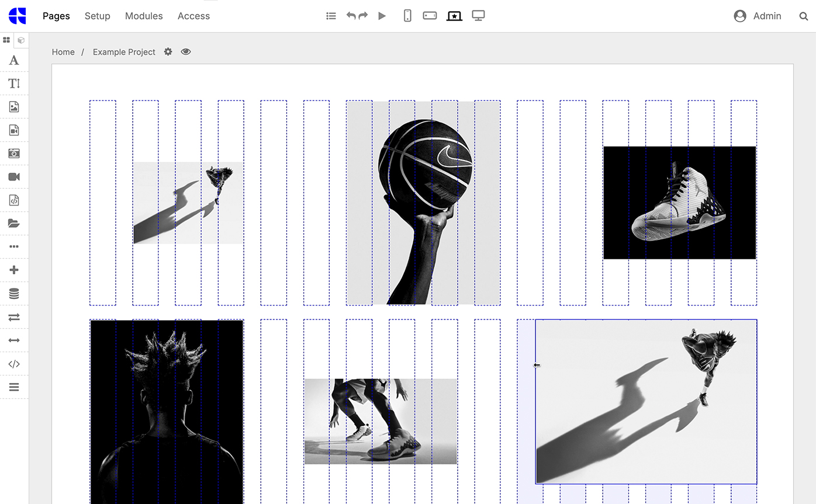Select the typography settings tool
Screen dimensions: 816x504
pyautogui.click(x=14, y=84)
